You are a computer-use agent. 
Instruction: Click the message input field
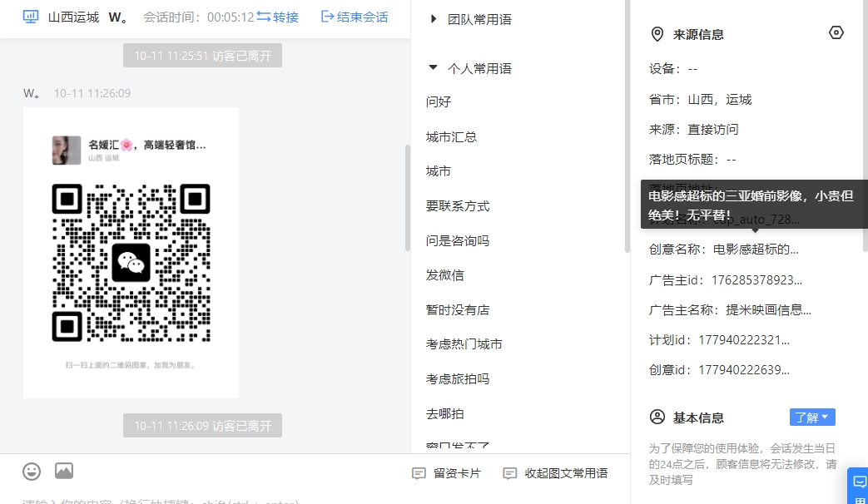(315, 500)
